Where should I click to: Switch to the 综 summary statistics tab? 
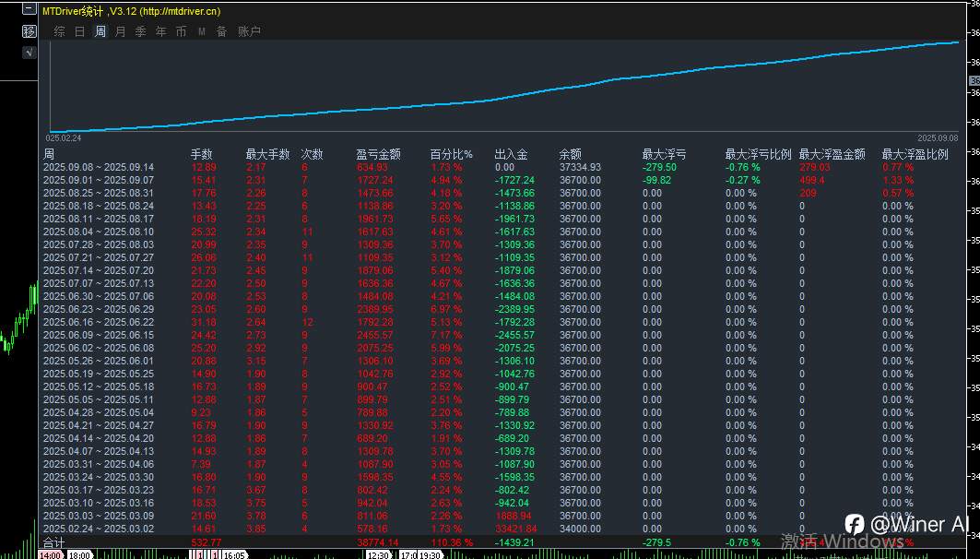click(x=57, y=30)
